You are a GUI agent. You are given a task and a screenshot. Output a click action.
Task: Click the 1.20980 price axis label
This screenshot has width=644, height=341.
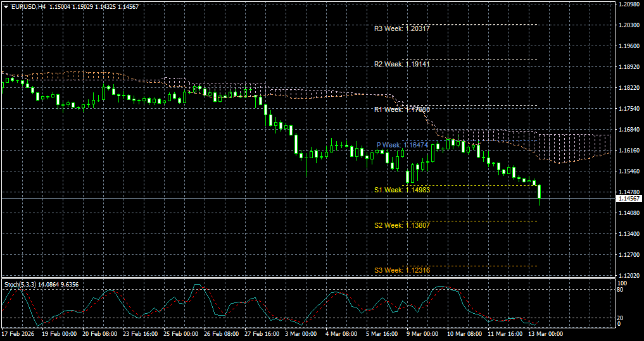(628, 4)
